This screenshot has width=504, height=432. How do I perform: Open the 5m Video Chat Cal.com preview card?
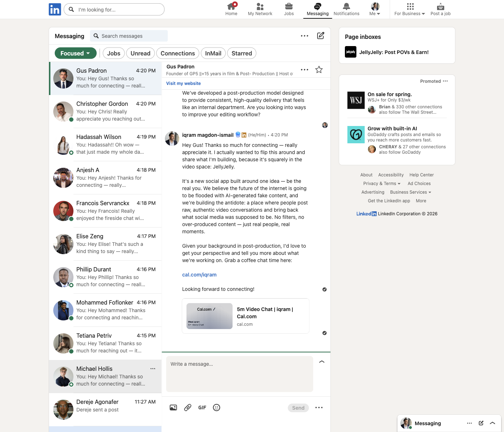[x=246, y=316]
